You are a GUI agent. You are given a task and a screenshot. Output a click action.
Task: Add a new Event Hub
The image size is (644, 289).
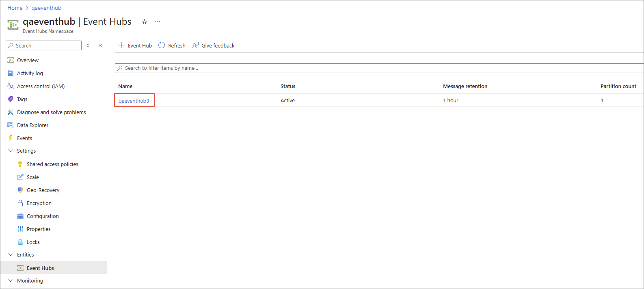[135, 45]
